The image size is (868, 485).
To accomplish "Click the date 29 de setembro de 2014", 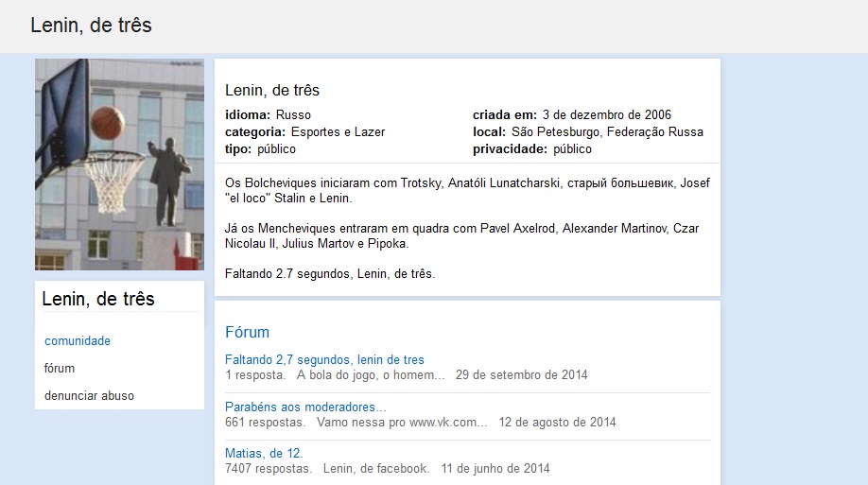I will 522,375.
